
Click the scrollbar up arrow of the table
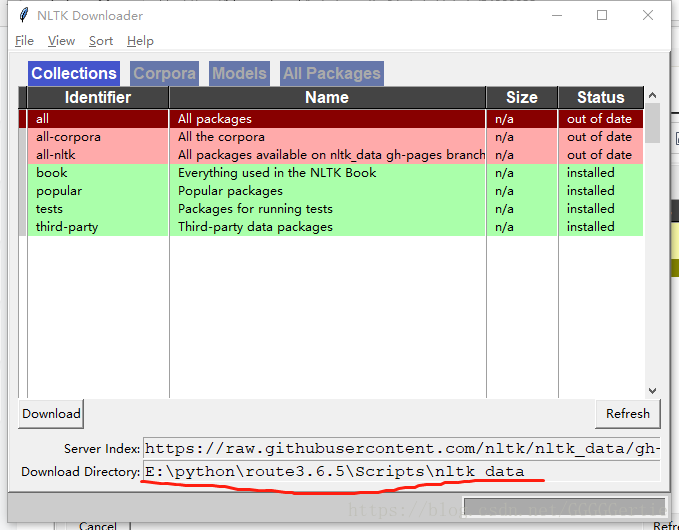click(x=653, y=95)
